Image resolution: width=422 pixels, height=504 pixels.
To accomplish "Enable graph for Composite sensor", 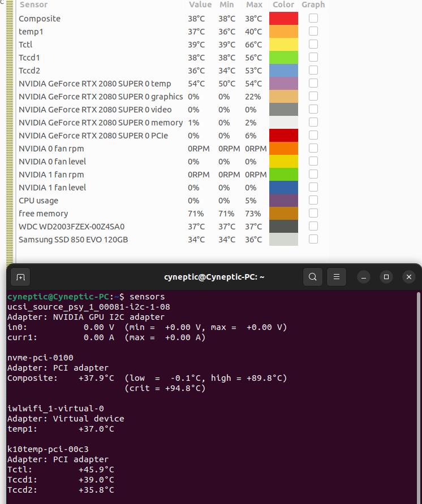I will (x=313, y=18).
